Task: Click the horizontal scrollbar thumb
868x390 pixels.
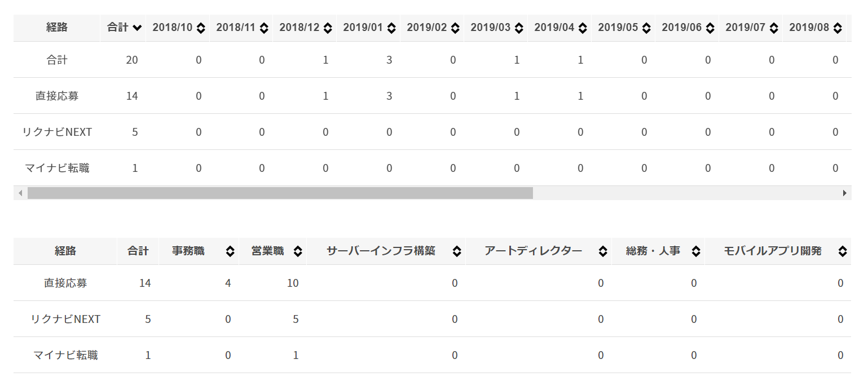Action: (x=280, y=193)
